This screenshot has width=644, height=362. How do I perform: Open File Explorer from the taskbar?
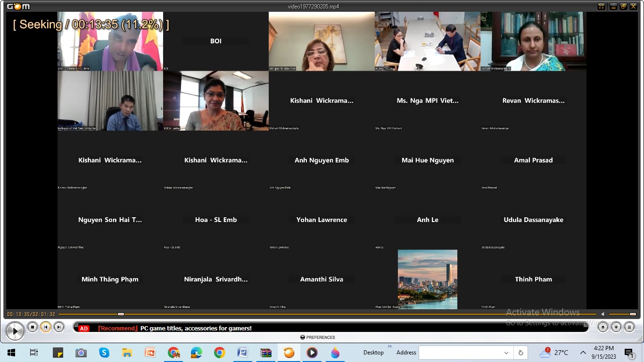pos(127,353)
